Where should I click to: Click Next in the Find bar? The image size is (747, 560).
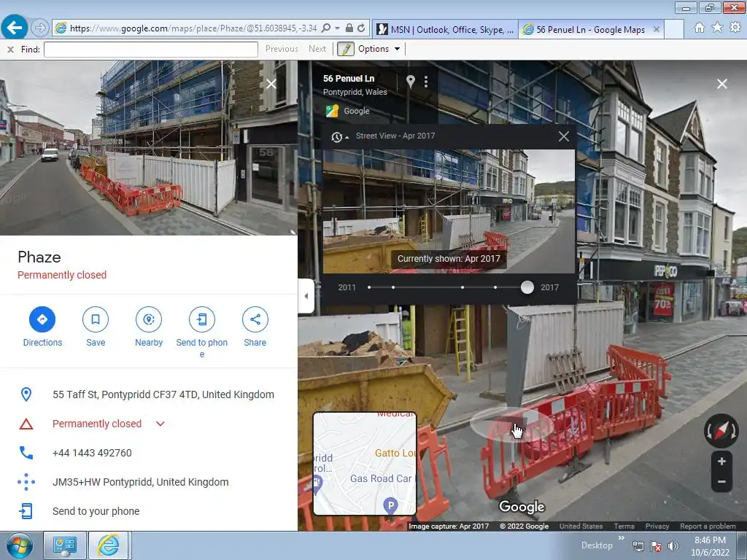click(317, 49)
